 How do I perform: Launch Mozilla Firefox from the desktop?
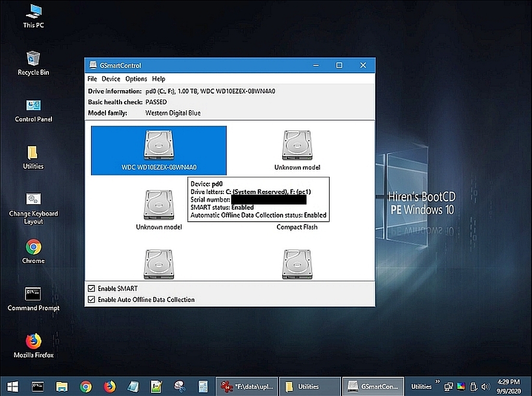[x=33, y=346]
